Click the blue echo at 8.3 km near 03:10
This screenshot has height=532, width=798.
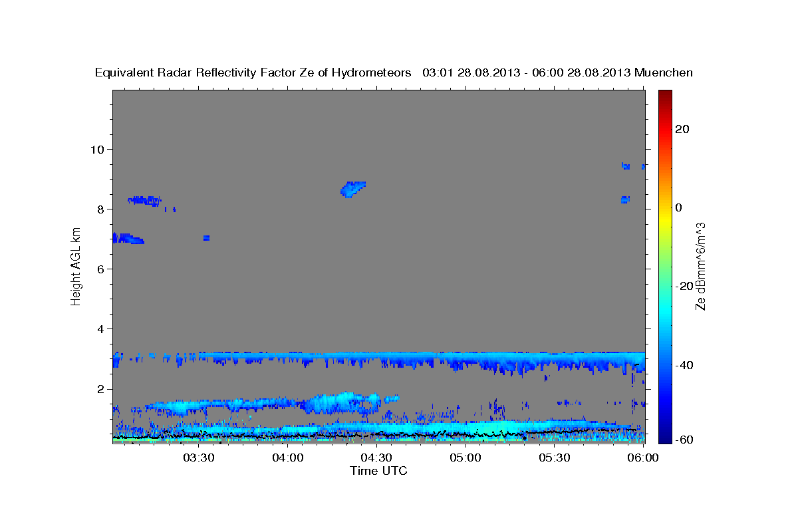145,199
